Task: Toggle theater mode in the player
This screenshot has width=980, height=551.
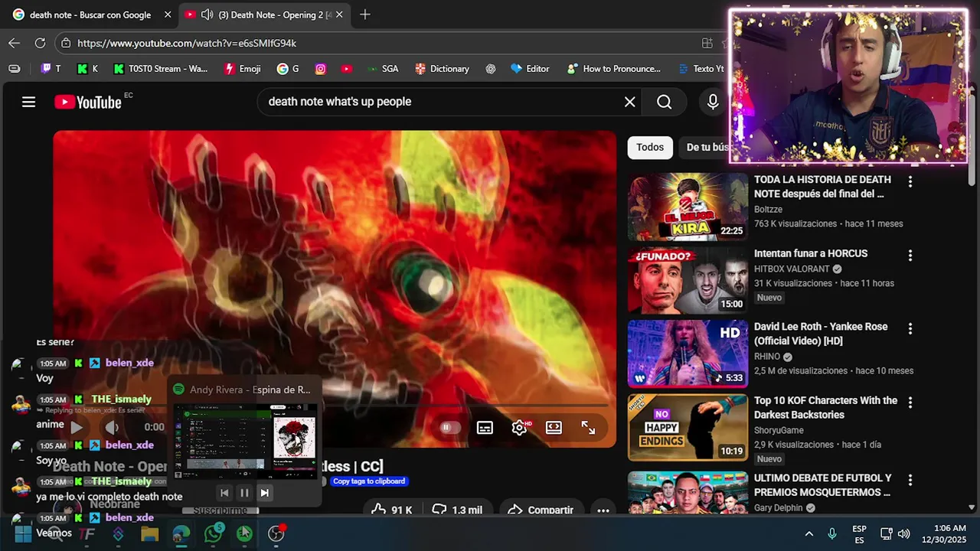Action: [554, 428]
